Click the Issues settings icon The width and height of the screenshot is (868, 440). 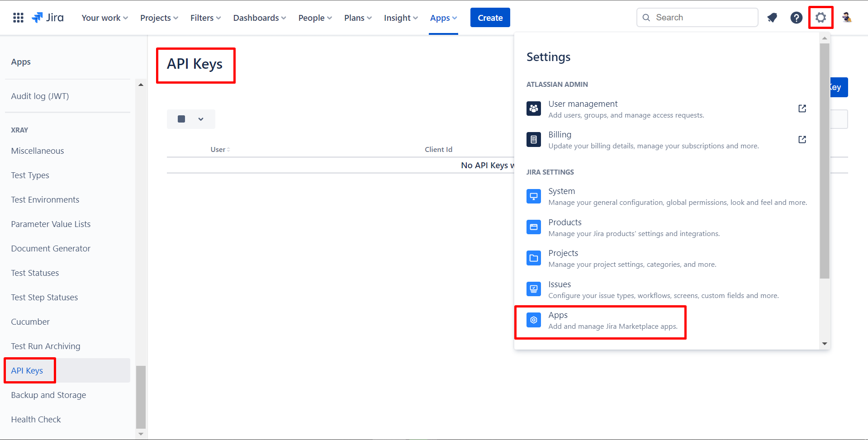coord(534,289)
